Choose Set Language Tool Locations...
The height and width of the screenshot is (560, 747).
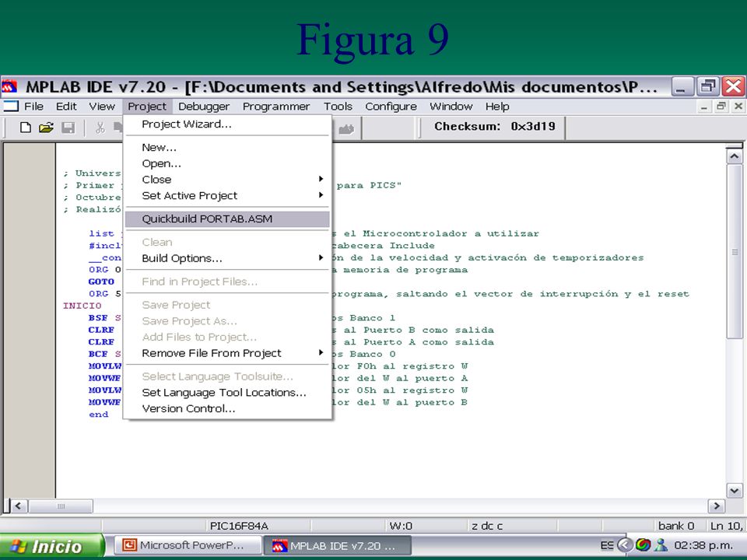227,393
